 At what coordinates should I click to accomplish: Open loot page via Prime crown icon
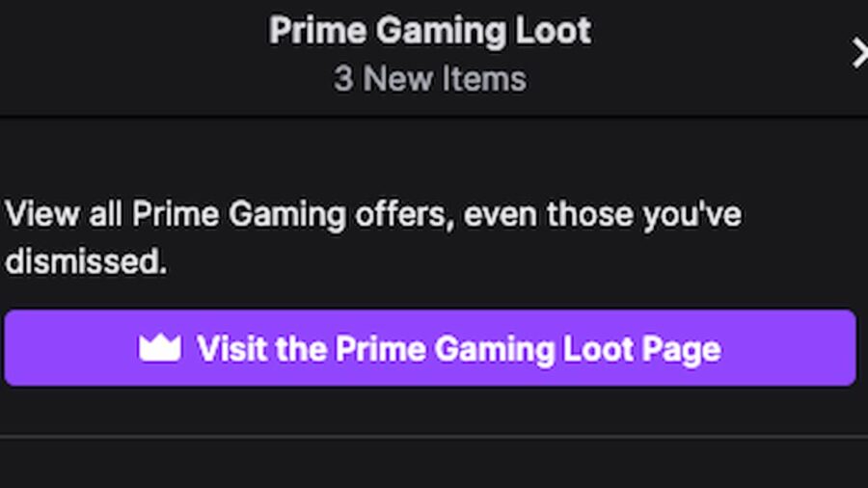click(160, 348)
